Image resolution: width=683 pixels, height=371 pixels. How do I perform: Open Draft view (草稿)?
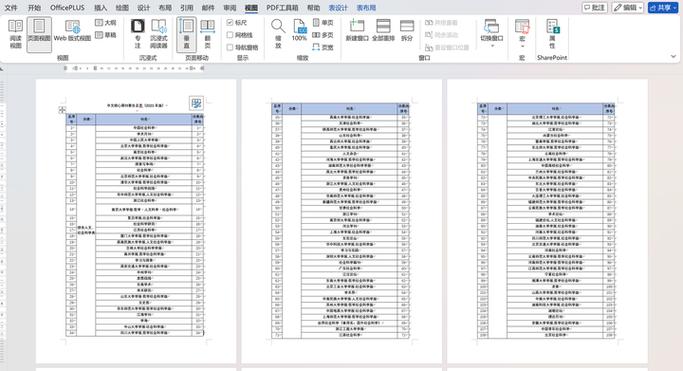106,34
